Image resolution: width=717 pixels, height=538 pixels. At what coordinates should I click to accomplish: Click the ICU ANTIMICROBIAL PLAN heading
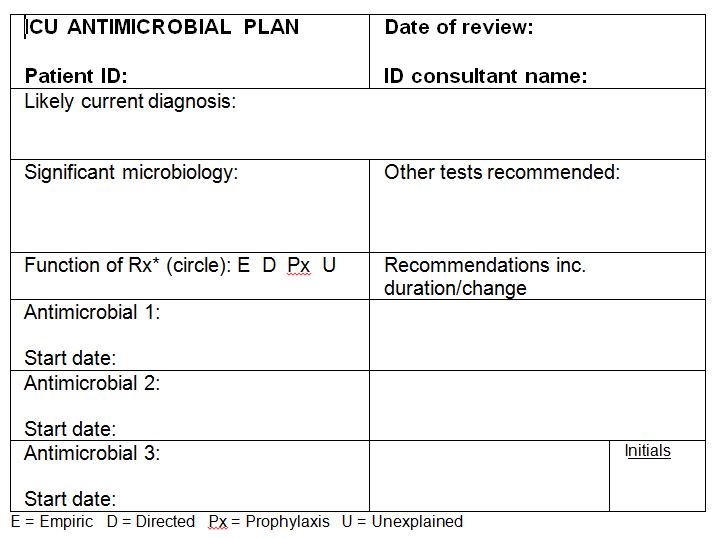(162, 27)
